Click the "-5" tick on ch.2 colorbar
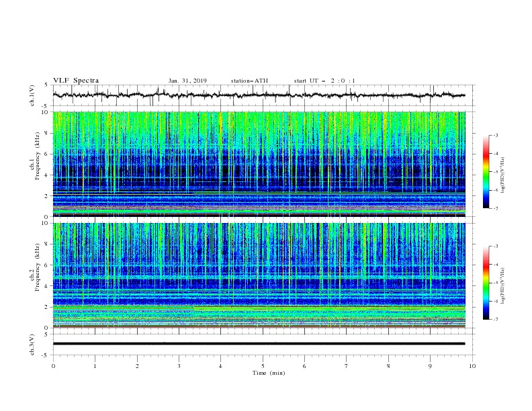Screen dimensions: 532x411 pos(495,283)
